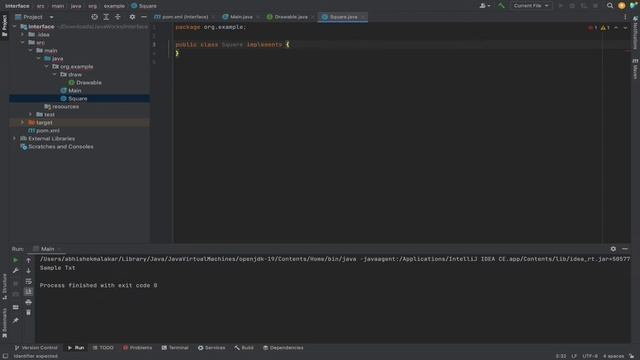Image resolution: width=640 pixels, height=360 pixels.
Task: Click the print icon in Run console
Action: (x=28, y=302)
